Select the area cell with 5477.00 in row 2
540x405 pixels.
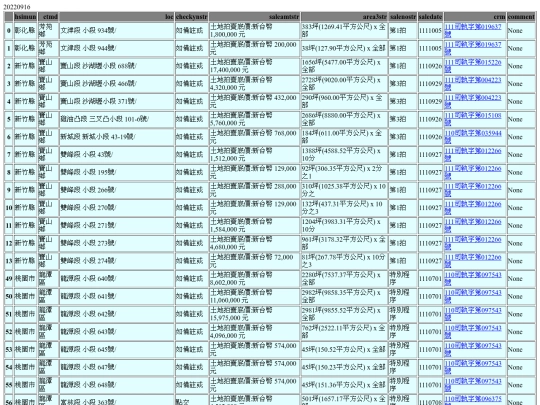coord(344,66)
